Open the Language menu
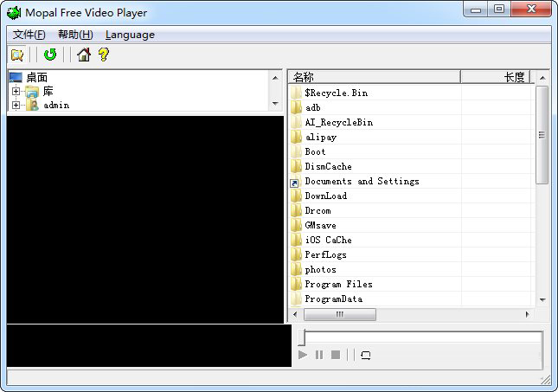This screenshot has width=558, height=392. click(130, 35)
